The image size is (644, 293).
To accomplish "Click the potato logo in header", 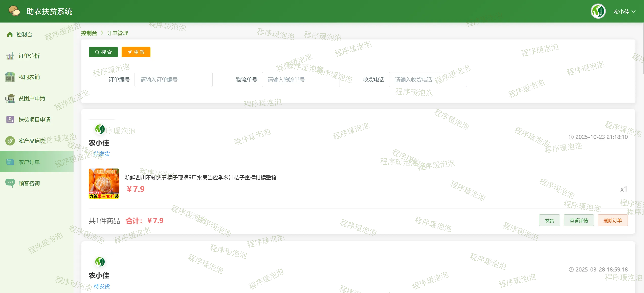I will tap(14, 11).
